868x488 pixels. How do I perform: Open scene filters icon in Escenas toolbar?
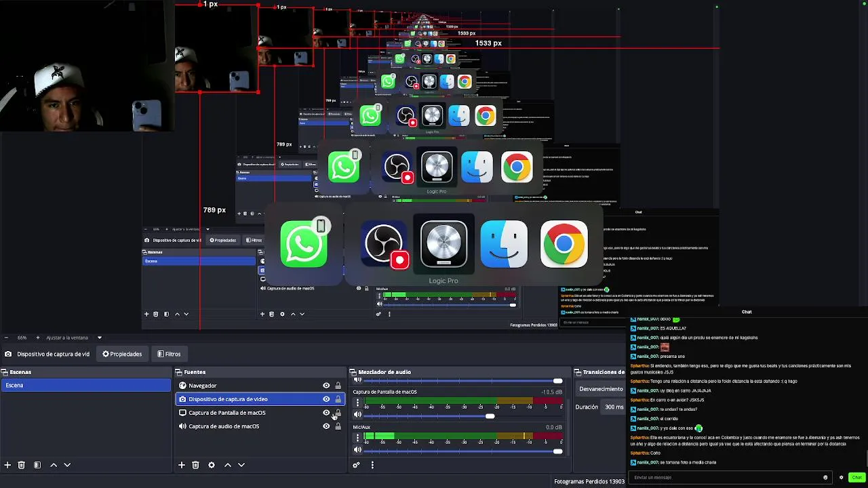(37, 465)
